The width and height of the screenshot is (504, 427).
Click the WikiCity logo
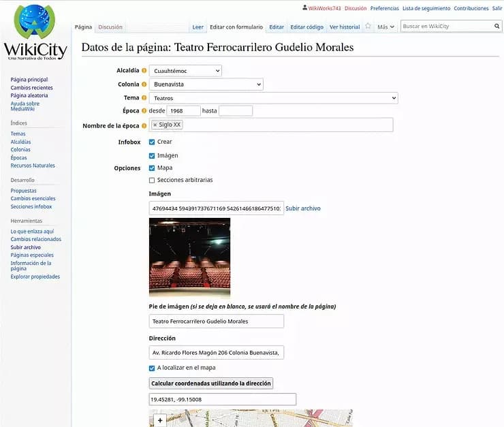(35, 32)
